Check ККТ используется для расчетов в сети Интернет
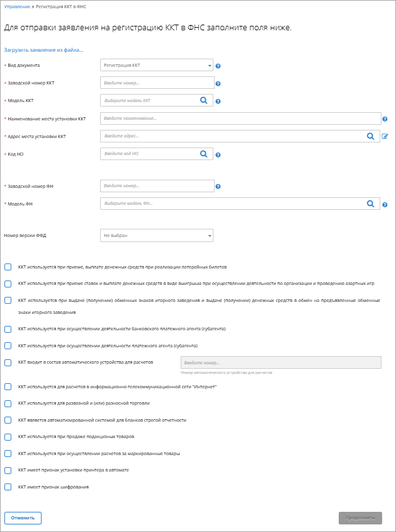 (x=8, y=387)
